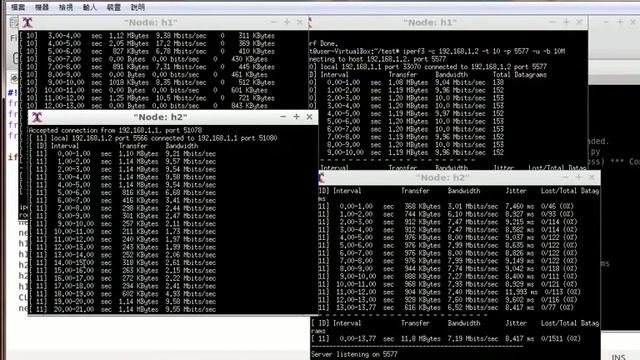Click the '0.00-13.77 sec 11.8 MBytes' summary row

tap(446, 339)
